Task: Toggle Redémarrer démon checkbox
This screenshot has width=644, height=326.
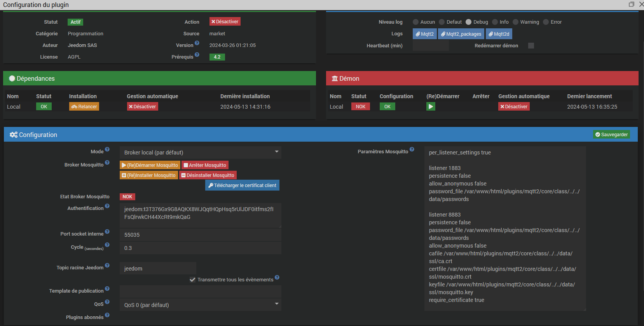Action: click(x=531, y=46)
